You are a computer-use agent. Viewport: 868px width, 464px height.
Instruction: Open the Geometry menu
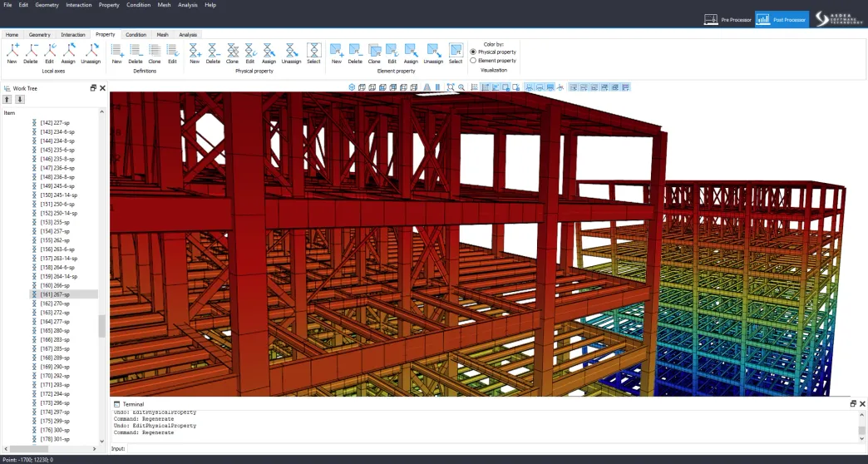pos(47,5)
